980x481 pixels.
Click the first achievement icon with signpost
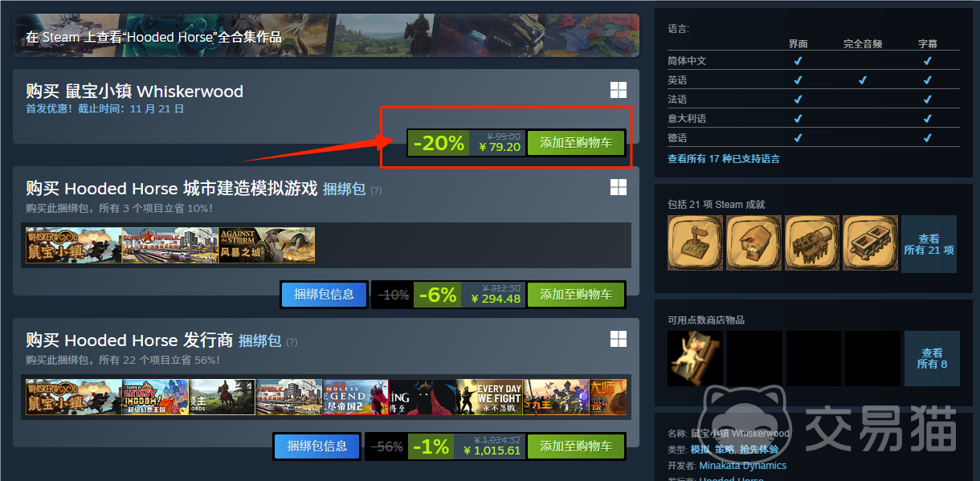[695, 243]
